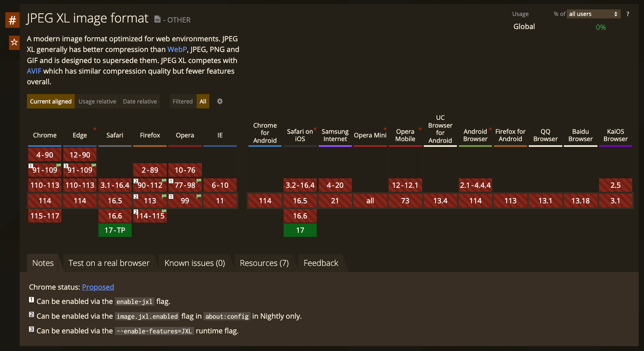Viewport: 644px width, 351px height.
Task: Click the Safari 3.1-16.4 cell
Action: coord(115,185)
